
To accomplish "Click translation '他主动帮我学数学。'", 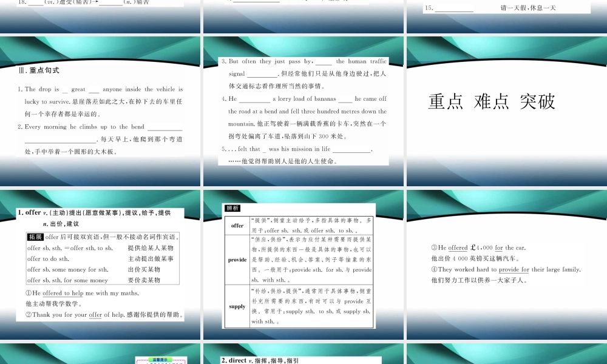I will [54, 304].
